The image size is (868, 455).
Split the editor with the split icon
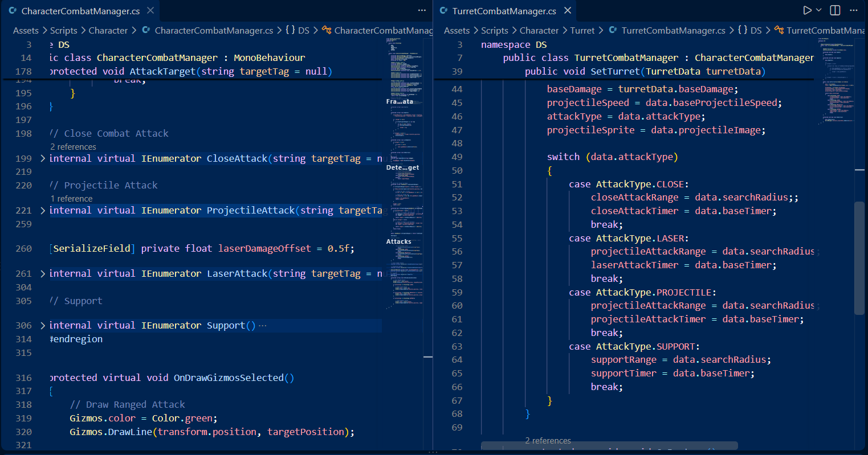836,10
